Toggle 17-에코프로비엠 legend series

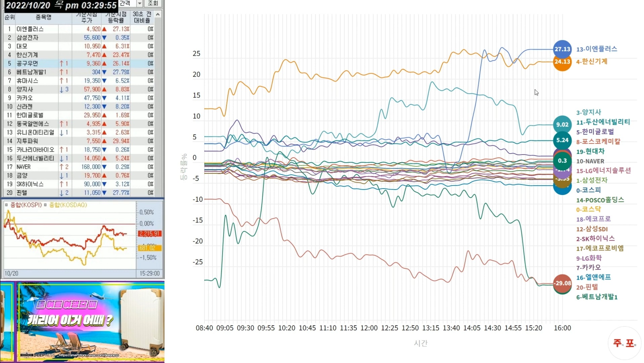tap(600, 248)
